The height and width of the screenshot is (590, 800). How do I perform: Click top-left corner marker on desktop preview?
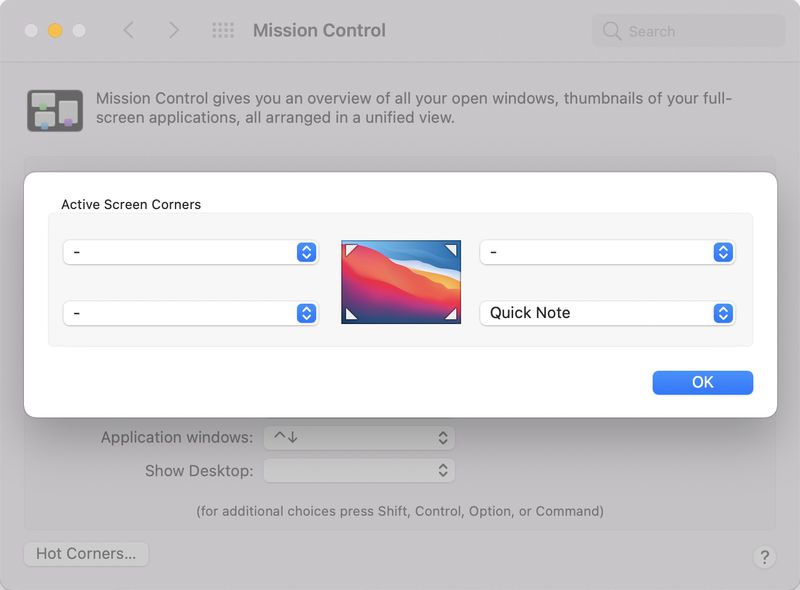(x=349, y=248)
